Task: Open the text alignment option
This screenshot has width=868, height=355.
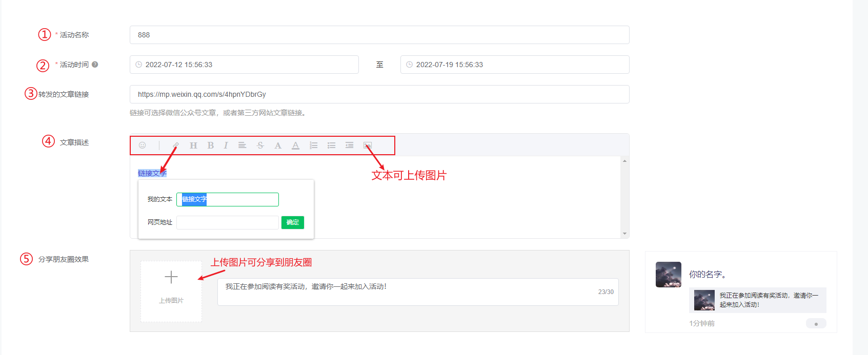Action: tap(243, 145)
